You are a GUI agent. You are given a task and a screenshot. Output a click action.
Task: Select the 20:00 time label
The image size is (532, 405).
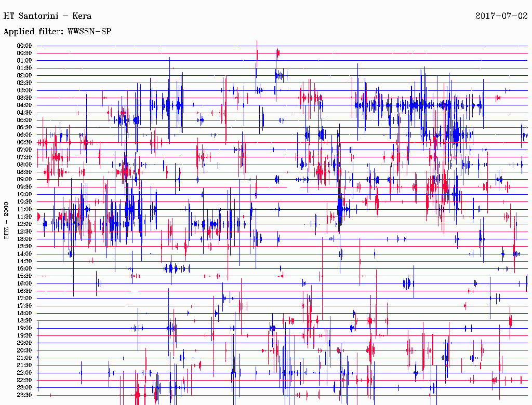point(24,343)
